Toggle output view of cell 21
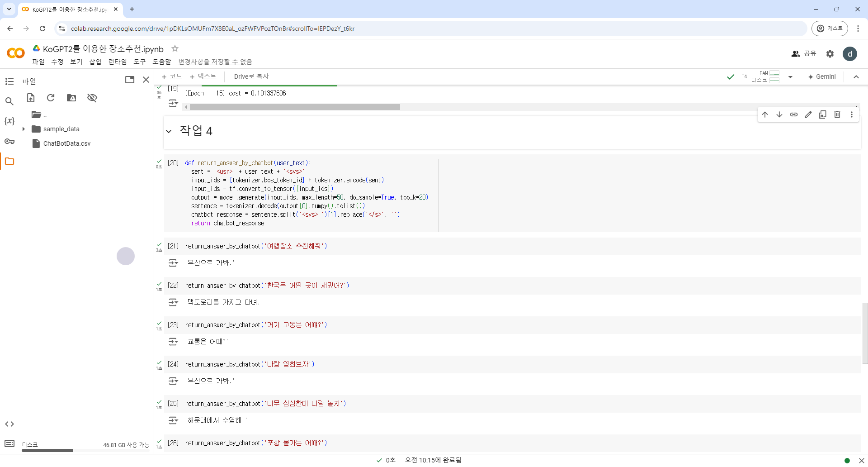The width and height of the screenshot is (868, 467). [173, 263]
